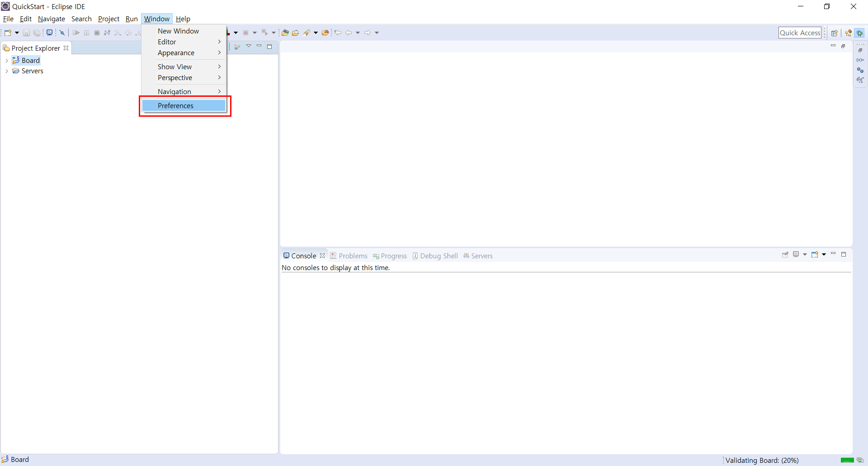Expand the Servers tree node
Viewport: 868px width, 466px height.
tap(6, 71)
